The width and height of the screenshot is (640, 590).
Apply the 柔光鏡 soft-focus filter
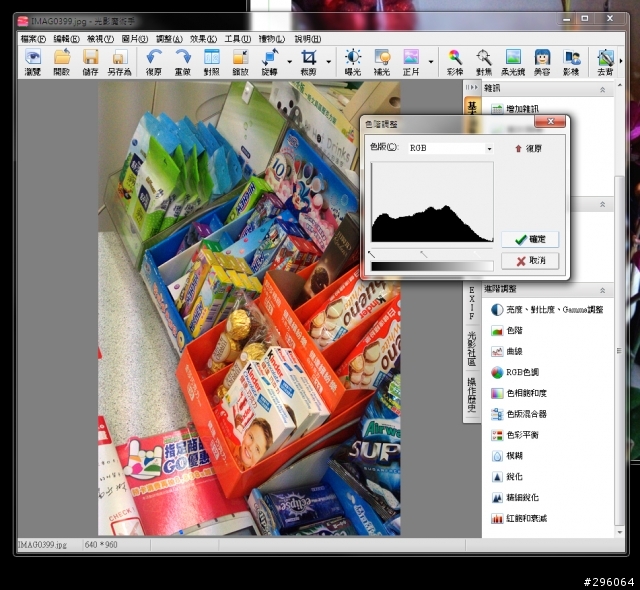pos(513,62)
